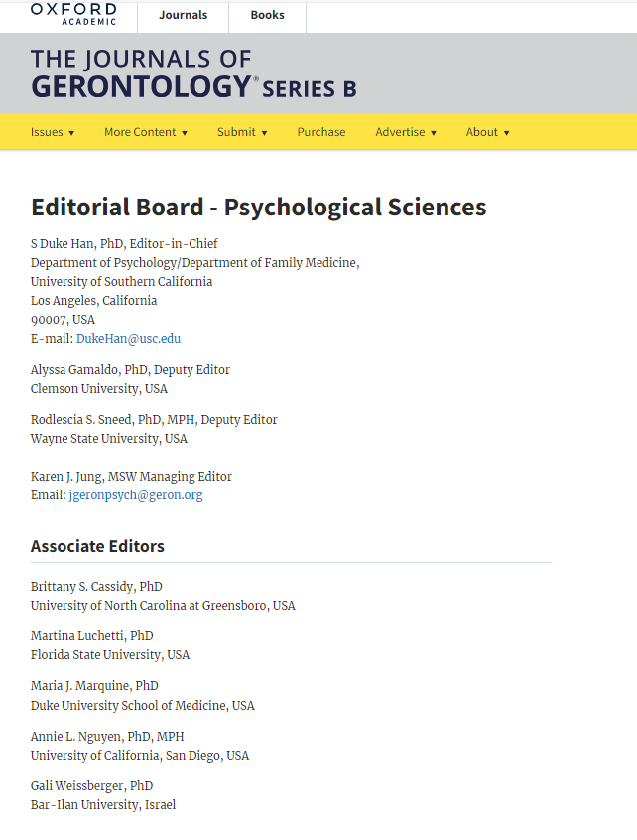Click the University of Southern California line
This screenshot has width=637, height=840.
[121, 282]
